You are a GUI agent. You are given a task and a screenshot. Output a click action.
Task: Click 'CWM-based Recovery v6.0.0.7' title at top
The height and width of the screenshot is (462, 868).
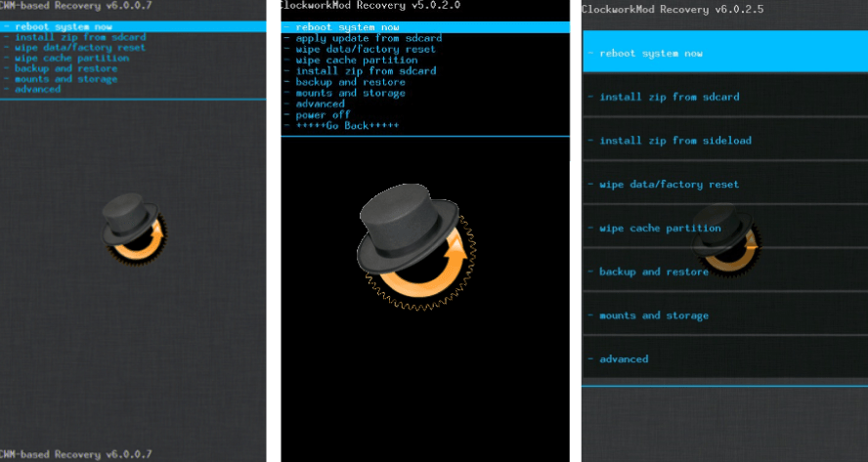pos(76,5)
